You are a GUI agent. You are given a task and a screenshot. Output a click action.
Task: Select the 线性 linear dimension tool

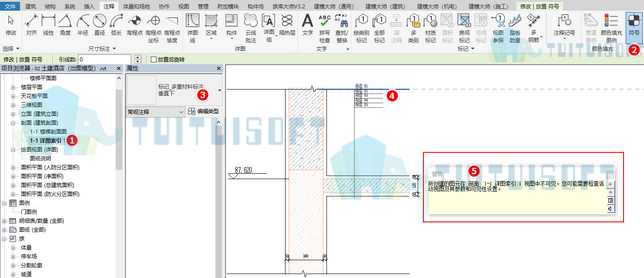click(x=48, y=25)
